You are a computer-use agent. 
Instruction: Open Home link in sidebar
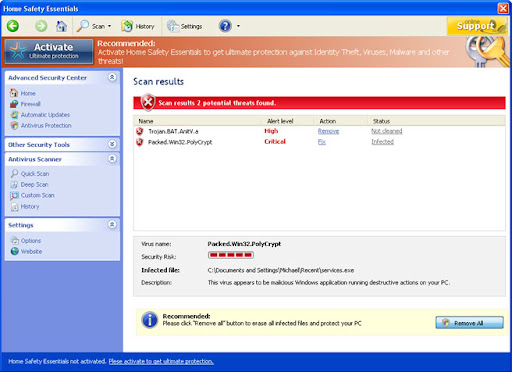click(x=28, y=93)
